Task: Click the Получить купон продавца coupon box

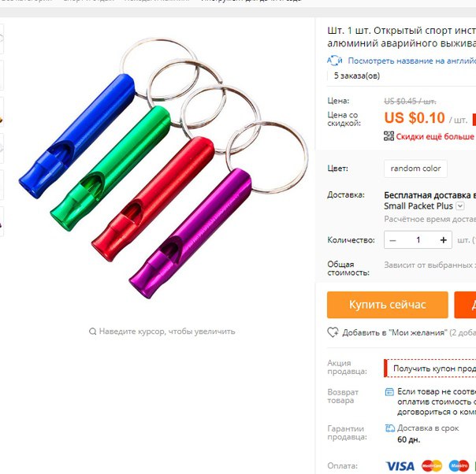Action: [430, 368]
